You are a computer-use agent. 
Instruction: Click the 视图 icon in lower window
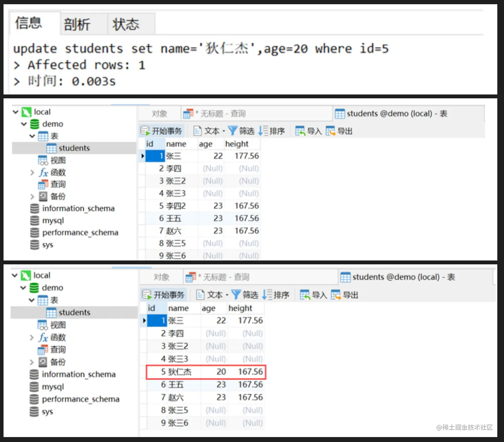click(42, 325)
